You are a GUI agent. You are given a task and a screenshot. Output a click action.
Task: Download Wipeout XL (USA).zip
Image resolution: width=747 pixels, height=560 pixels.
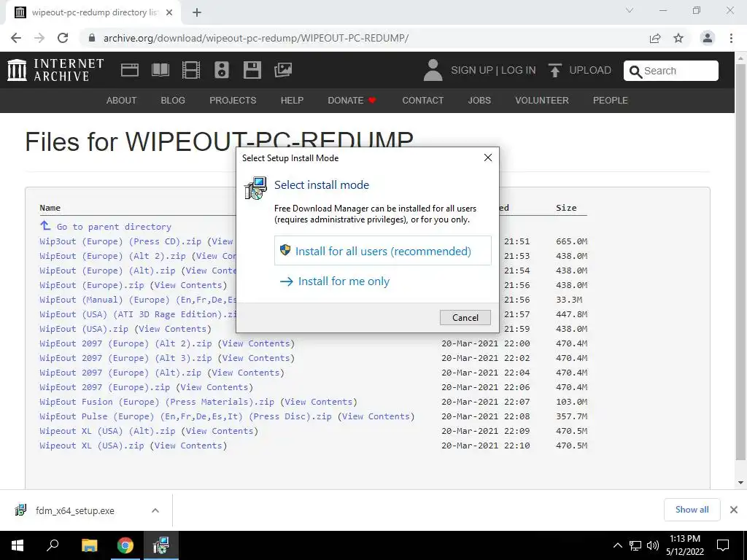(91, 446)
